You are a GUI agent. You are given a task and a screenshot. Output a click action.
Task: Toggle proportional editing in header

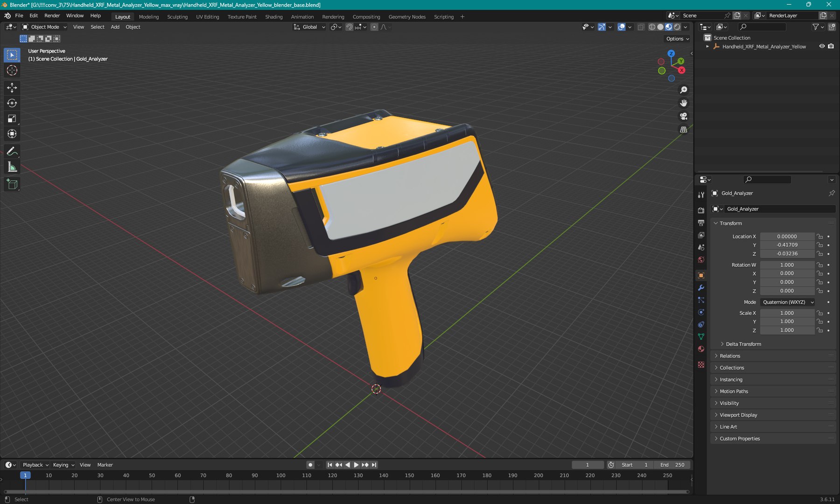click(374, 27)
